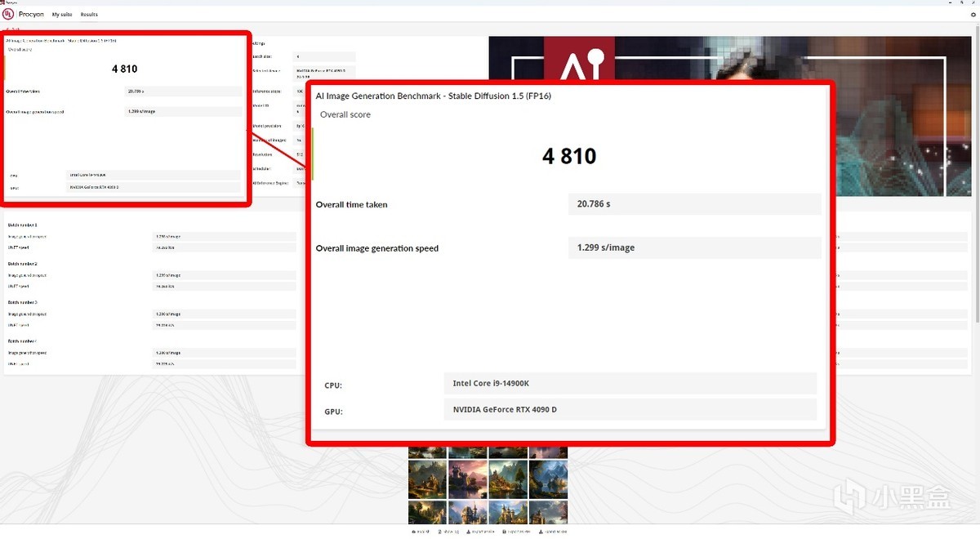Click the AI Inference Engine setting label
This screenshot has width=980, height=539.
tap(270, 183)
